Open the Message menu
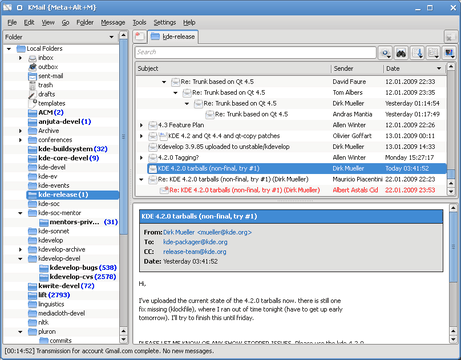 [x=113, y=22]
